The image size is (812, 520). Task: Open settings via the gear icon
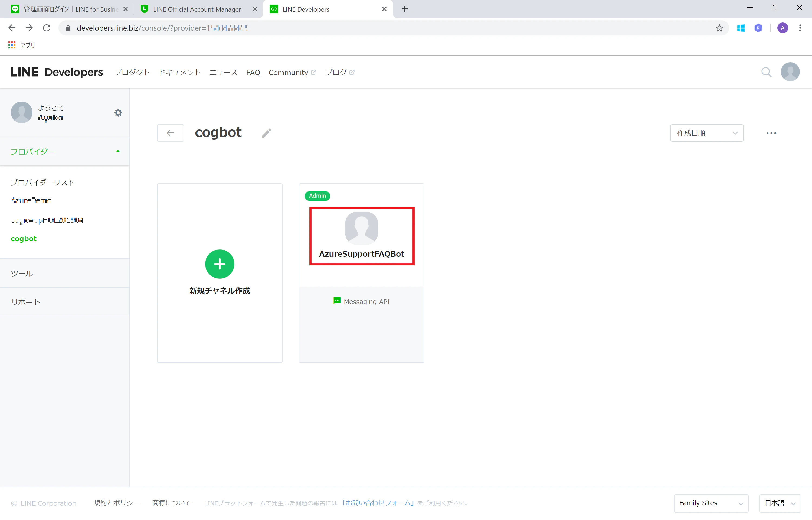click(118, 113)
